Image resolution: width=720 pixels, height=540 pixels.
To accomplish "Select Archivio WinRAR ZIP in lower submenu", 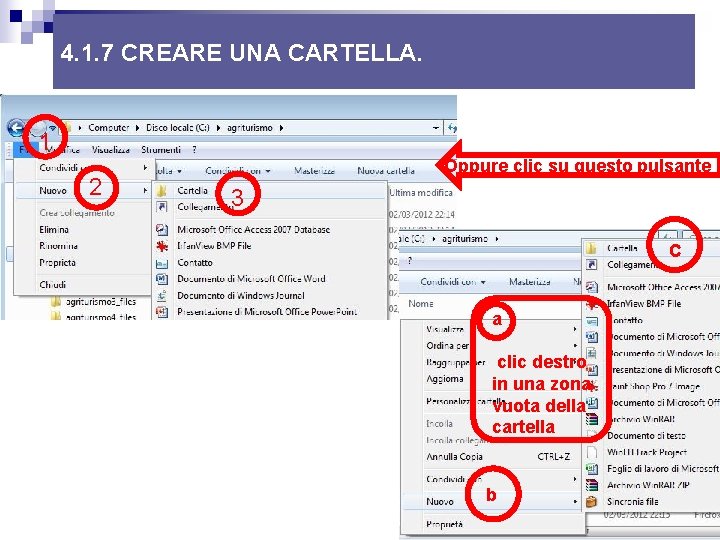I will point(648,485).
